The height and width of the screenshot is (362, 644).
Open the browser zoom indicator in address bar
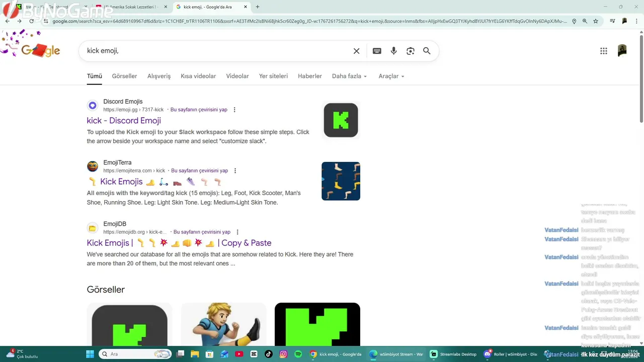click(x=585, y=21)
